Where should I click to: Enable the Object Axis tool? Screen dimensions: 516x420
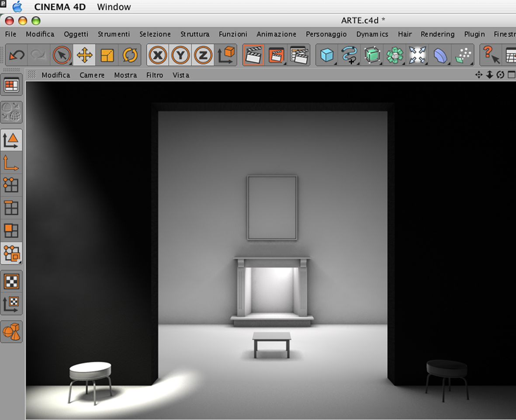(11, 163)
